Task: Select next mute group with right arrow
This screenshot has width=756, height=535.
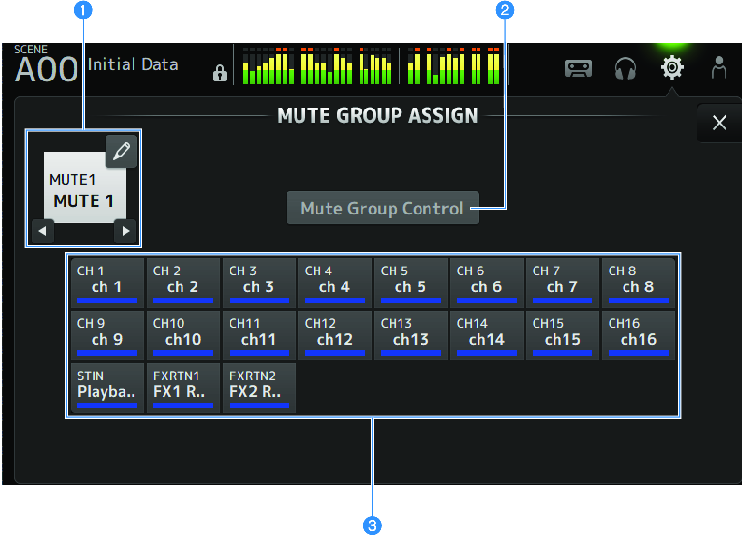Action: tap(126, 231)
